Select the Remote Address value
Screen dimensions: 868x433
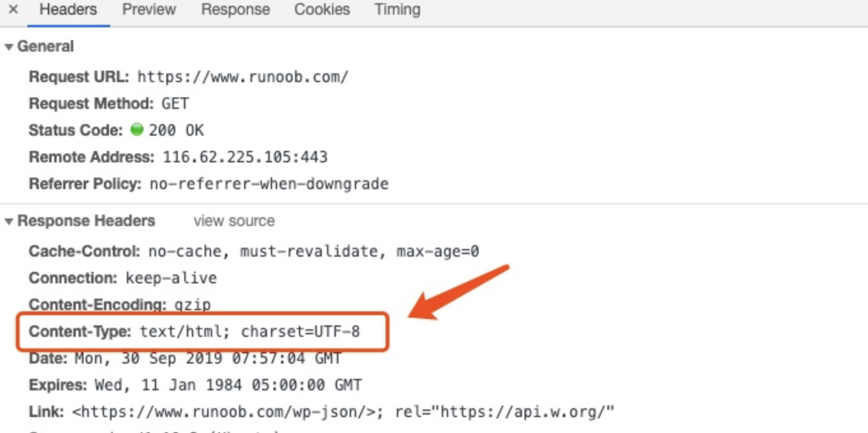point(245,157)
